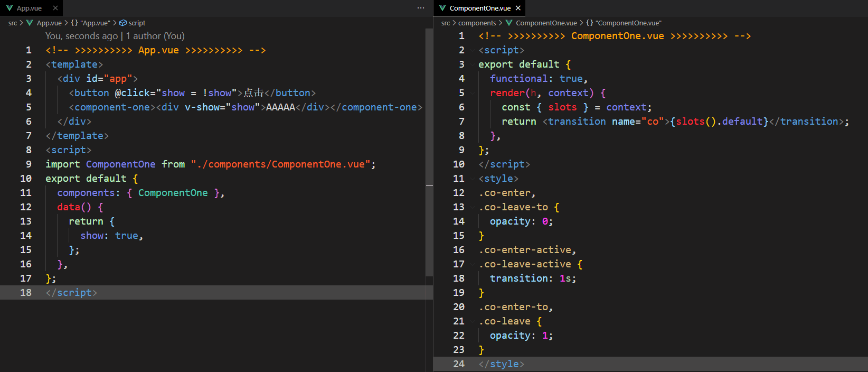Screen dimensions: 868x372
Task: Fold the export default block in ComponentOne.vue
Action: tap(473, 64)
